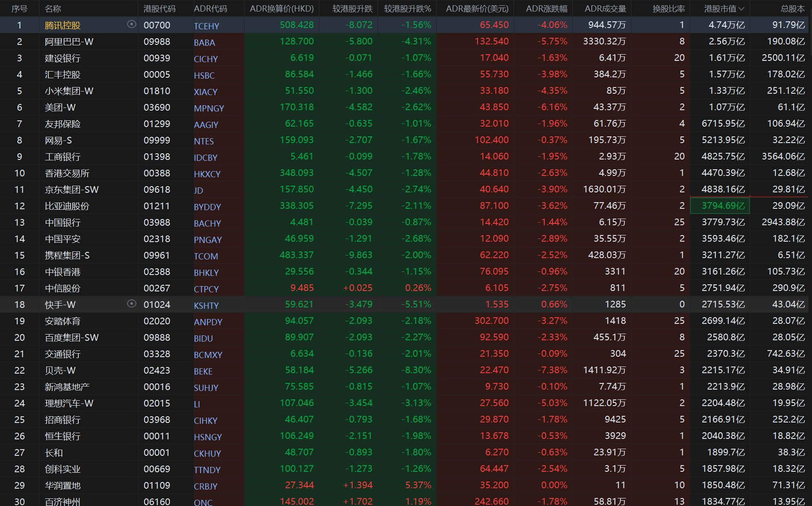Image resolution: width=812 pixels, height=506 pixels.
Task: Select 长和 stock name
Action: pyautogui.click(x=54, y=453)
